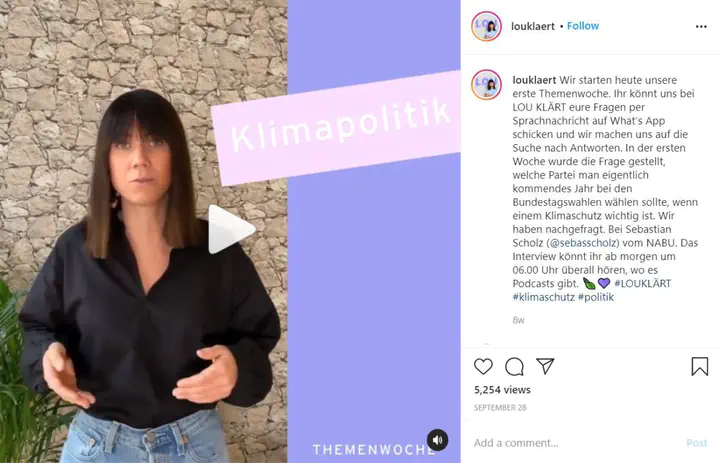Viewport: 720px width, 463px height.
Task: Open the #politik hashtag
Action: [x=596, y=297]
